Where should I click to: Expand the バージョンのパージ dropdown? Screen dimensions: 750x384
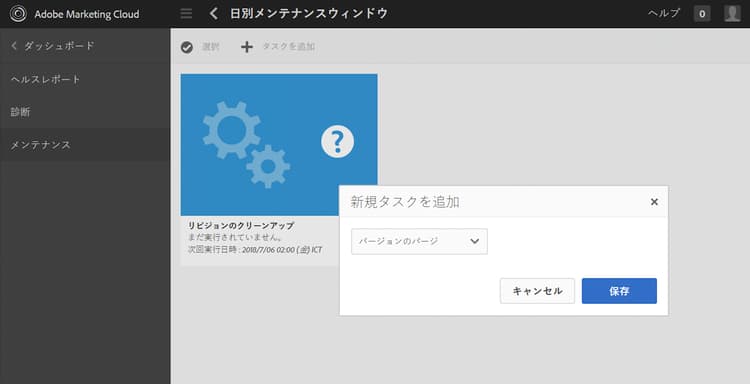tap(419, 241)
